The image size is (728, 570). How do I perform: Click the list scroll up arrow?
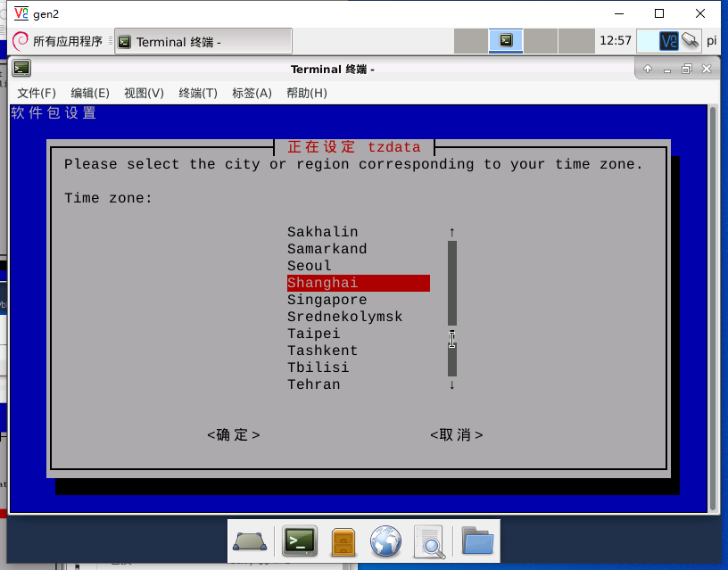[x=451, y=232]
